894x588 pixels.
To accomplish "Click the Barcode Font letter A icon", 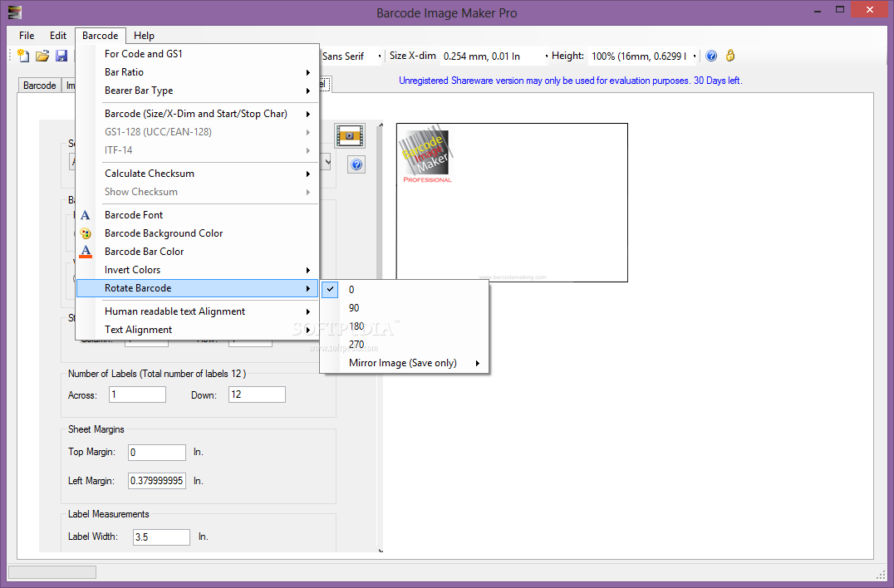I will click(x=85, y=215).
